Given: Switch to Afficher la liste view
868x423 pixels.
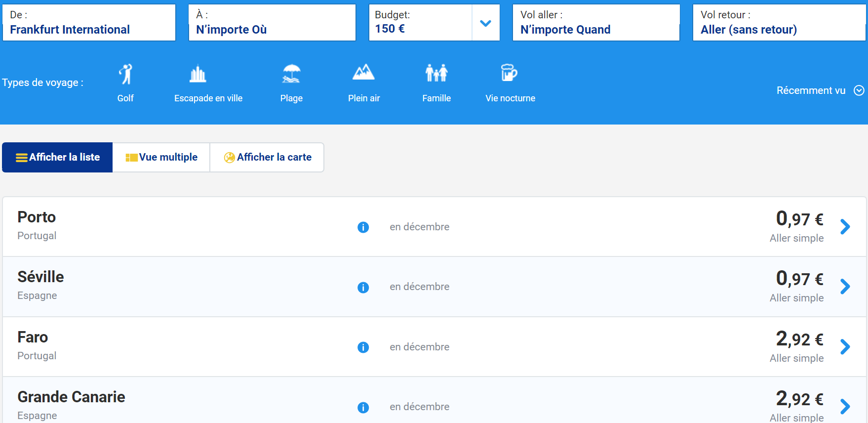Looking at the screenshot, I should pyautogui.click(x=58, y=158).
